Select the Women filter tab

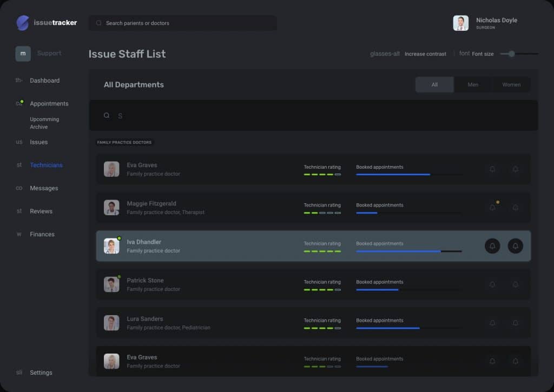[x=511, y=84]
